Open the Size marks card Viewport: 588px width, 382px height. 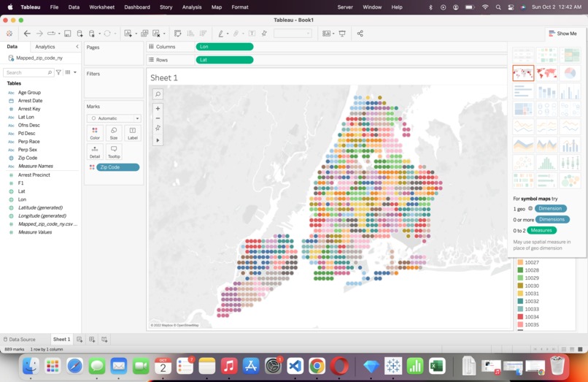point(114,134)
